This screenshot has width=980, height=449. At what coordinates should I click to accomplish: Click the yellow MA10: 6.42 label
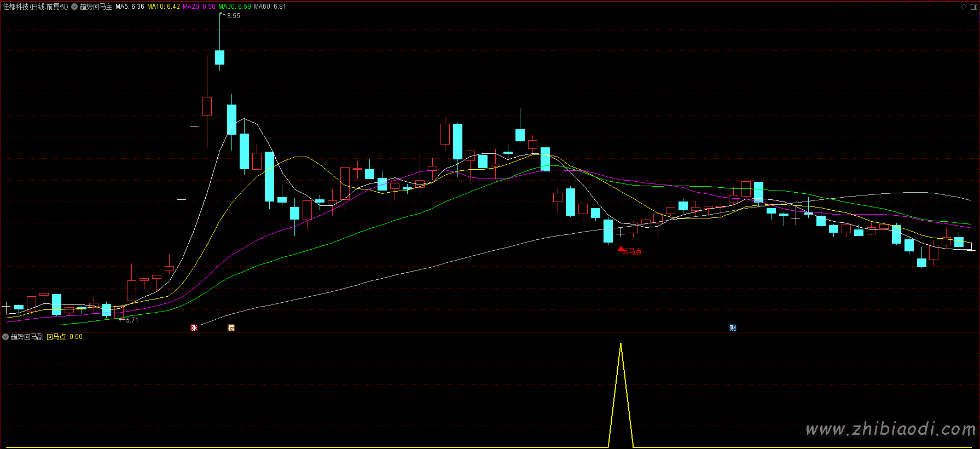point(164,7)
